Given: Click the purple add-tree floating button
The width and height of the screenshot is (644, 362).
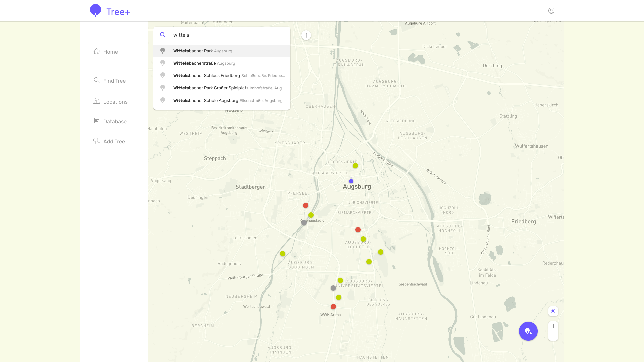Looking at the screenshot, I should [528, 331].
